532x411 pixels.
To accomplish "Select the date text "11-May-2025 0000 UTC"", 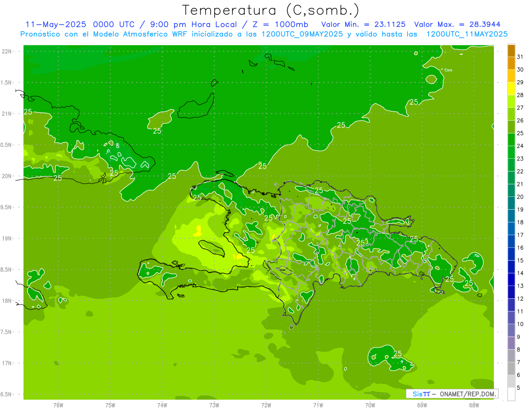I will point(80,24).
